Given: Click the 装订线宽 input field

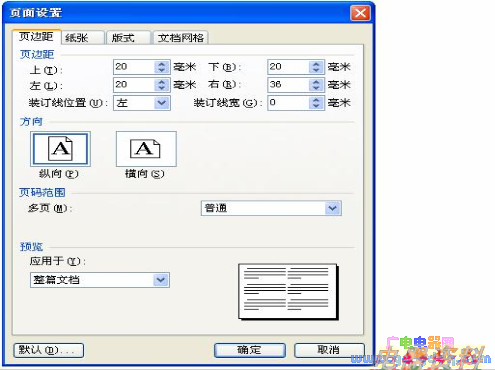Looking at the screenshot, I should click(x=288, y=103).
